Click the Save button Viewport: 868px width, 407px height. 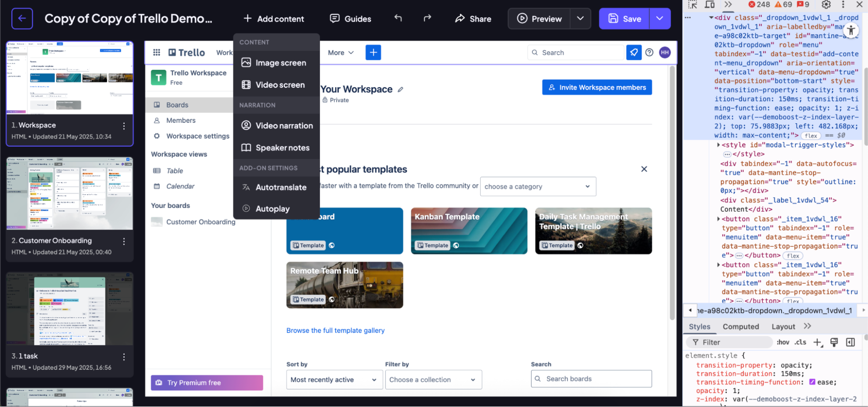(x=624, y=19)
